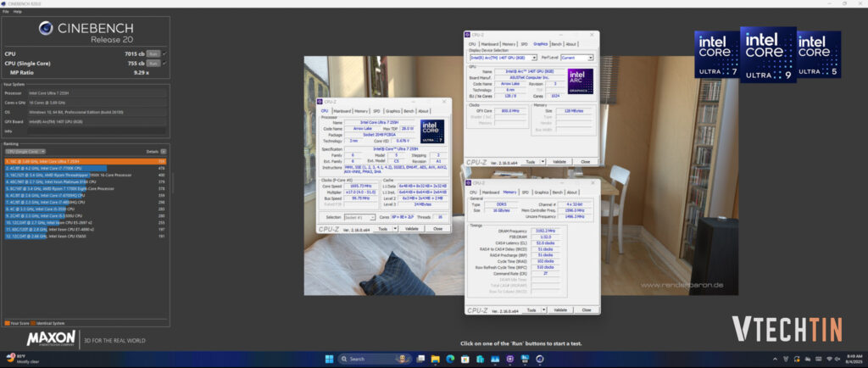Open the CPU (Single Core) ranking dropdown
The width and height of the screenshot is (868, 368).
(x=25, y=151)
